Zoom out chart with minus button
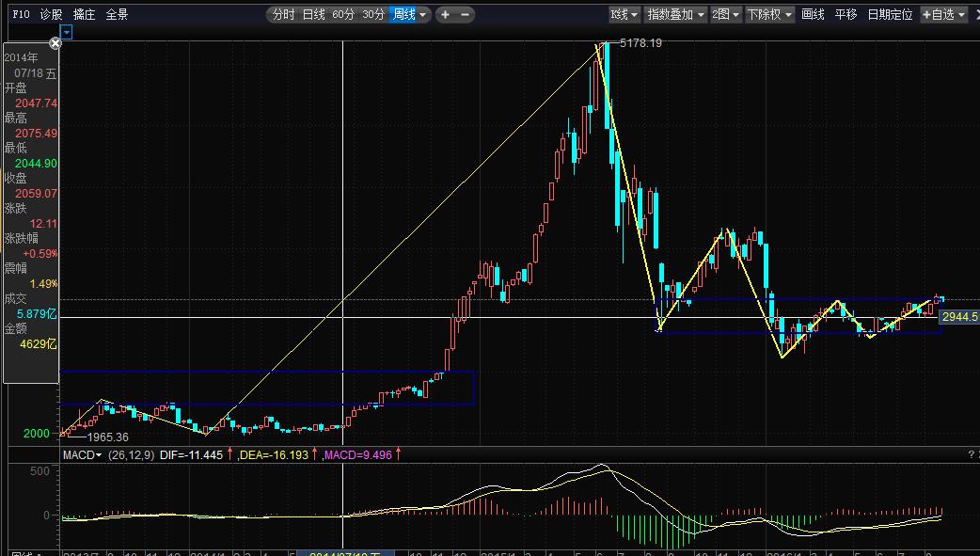Viewport: 980px width, 556px height. pyautogui.click(x=465, y=14)
